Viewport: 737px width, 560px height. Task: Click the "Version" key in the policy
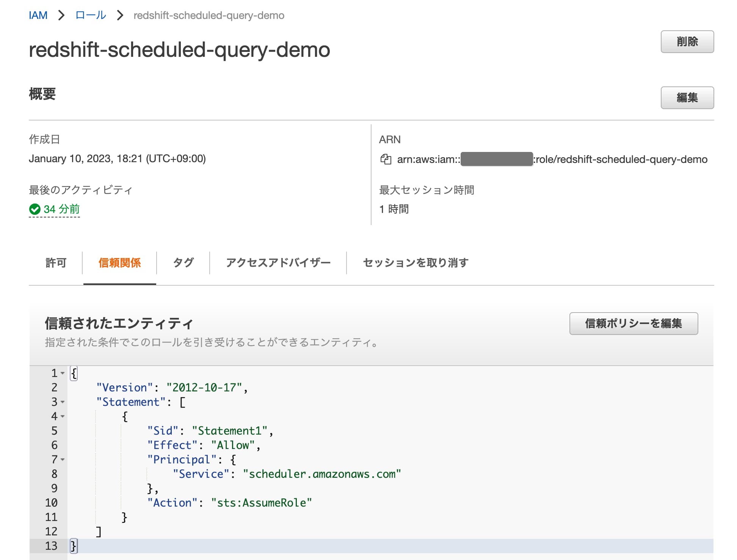point(124,388)
